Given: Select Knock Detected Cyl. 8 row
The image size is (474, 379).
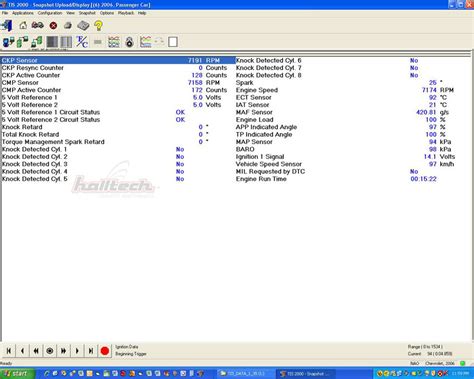Looking at the screenshot, I should [x=353, y=75].
